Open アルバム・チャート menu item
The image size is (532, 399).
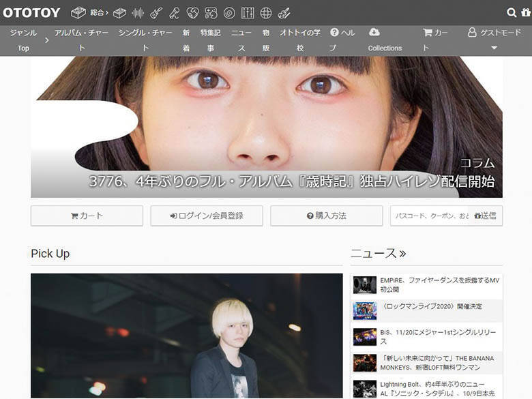pos(81,40)
